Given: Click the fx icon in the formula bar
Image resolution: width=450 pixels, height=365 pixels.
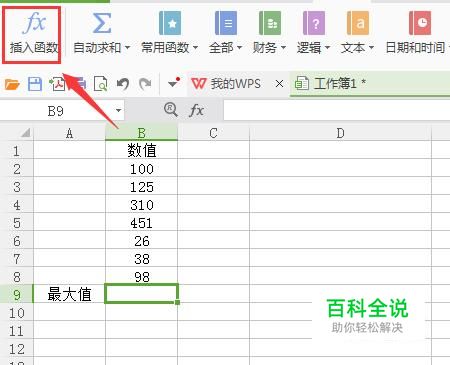Looking at the screenshot, I should click(196, 110).
